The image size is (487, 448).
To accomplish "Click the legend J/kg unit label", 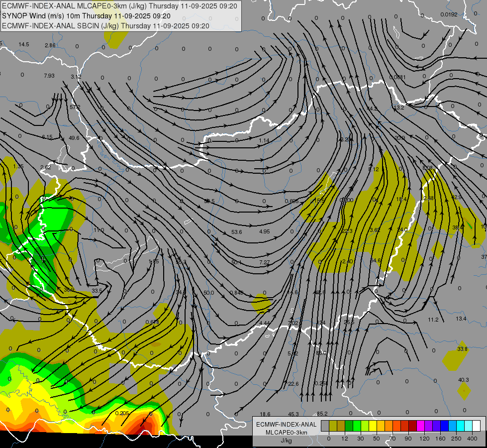I will tap(287, 441).
